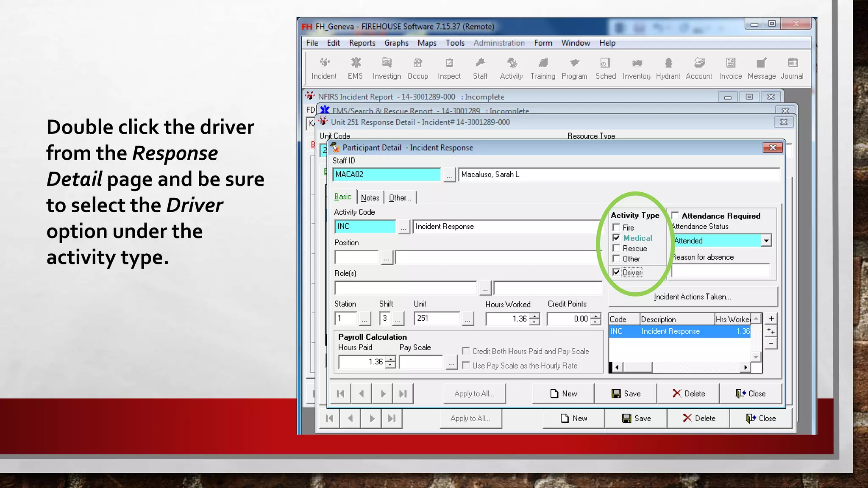Screen dimensions: 868x488
Task: Open the Investign toolbar icon
Action: pos(387,68)
